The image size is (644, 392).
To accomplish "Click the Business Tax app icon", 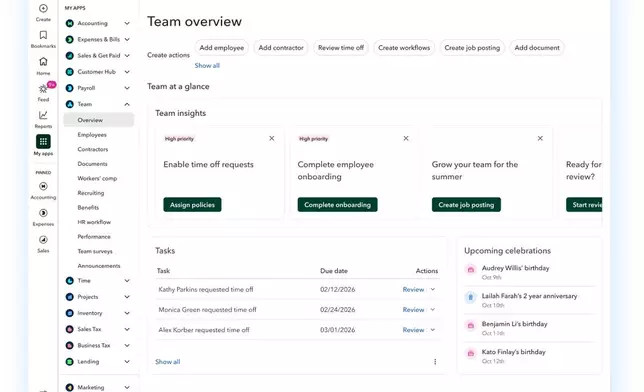I will tap(70, 346).
